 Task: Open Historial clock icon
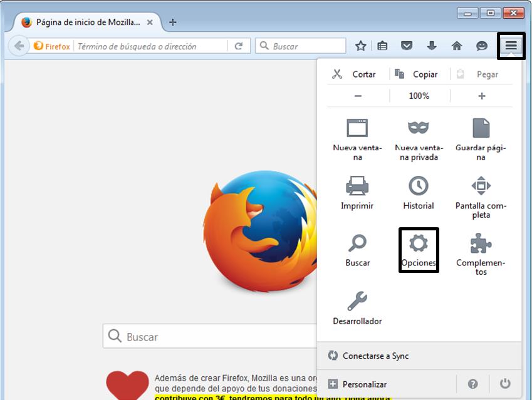point(418,186)
